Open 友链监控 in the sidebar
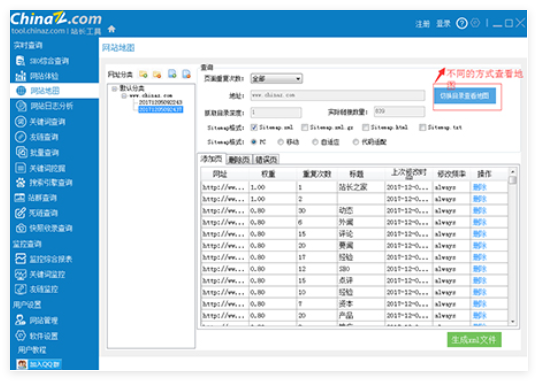Viewport: 538px width, 381px height. 37,289
